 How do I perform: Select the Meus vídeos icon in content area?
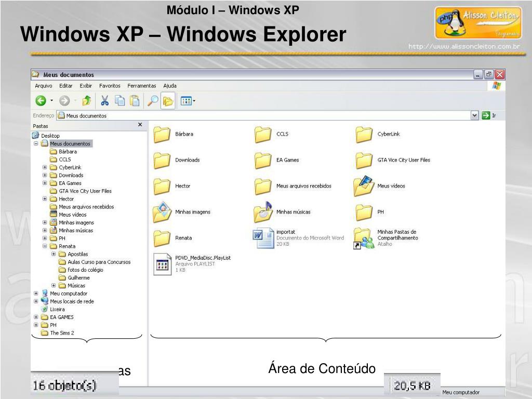pyautogui.click(x=364, y=185)
